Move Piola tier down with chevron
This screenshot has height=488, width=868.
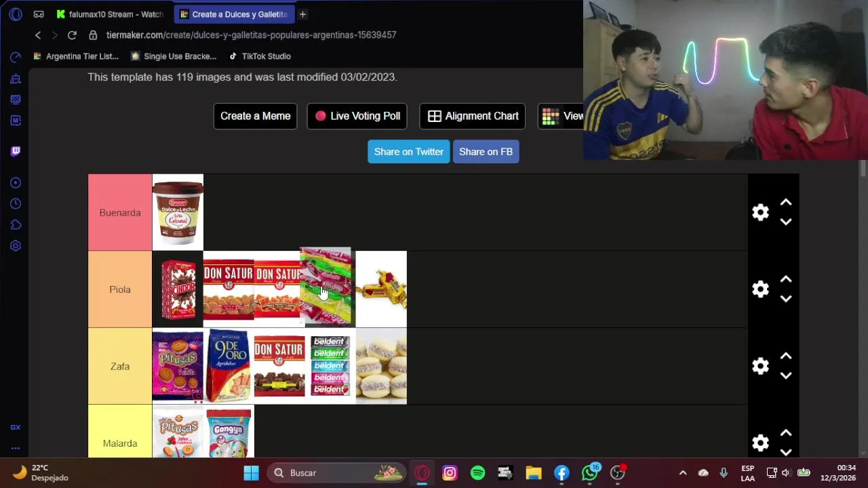[786, 299]
